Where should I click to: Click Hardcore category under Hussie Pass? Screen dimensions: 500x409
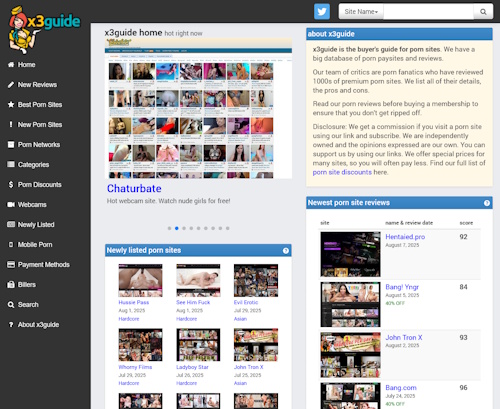click(x=129, y=319)
